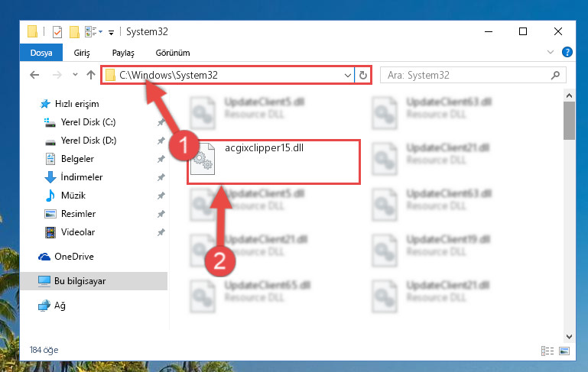Switch to the Görünüm ribbon tab

[x=173, y=53]
